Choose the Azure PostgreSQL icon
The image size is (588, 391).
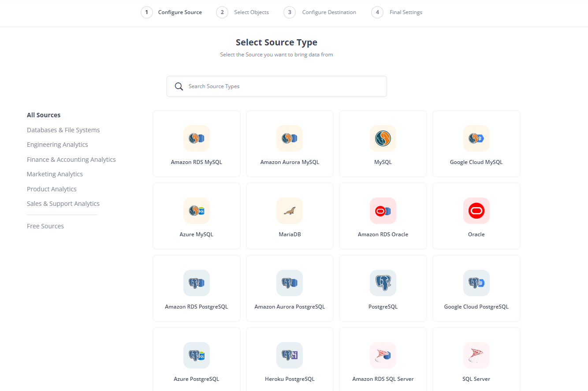197,355
